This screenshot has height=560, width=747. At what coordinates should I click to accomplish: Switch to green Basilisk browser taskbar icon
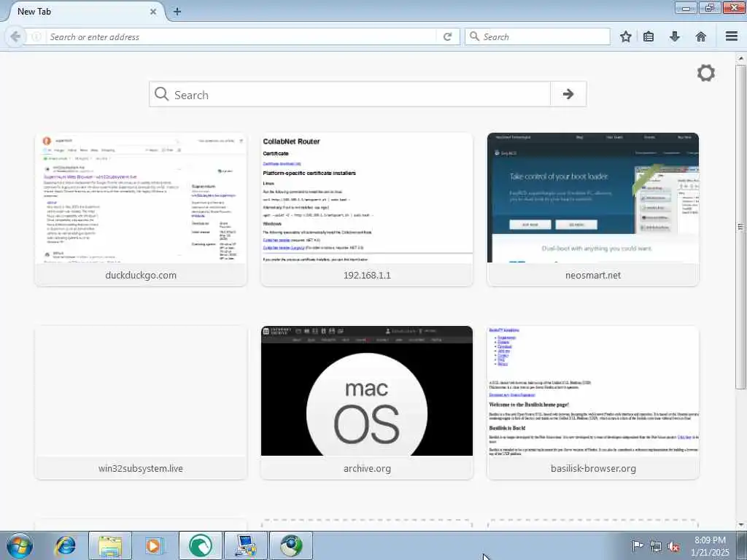201,545
